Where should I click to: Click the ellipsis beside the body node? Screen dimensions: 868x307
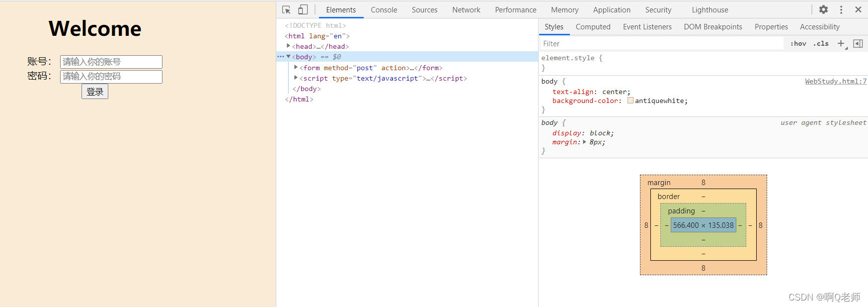pyautogui.click(x=281, y=57)
